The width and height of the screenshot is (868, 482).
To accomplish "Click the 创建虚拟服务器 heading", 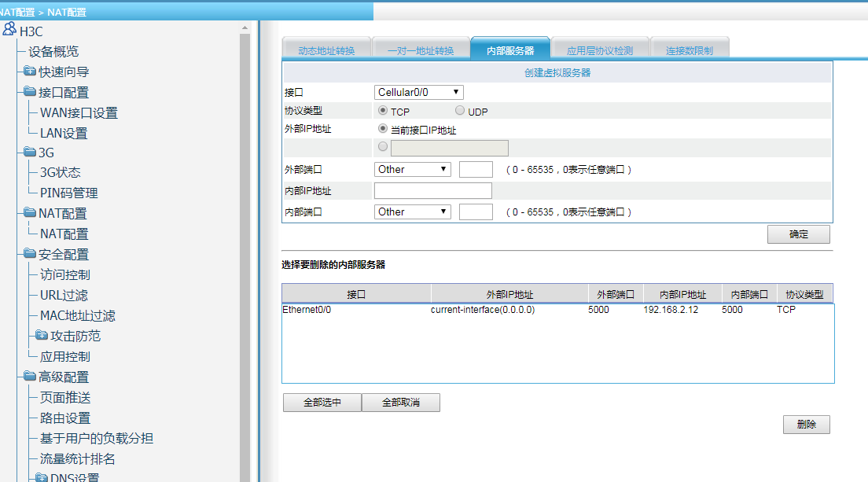I will [x=557, y=72].
